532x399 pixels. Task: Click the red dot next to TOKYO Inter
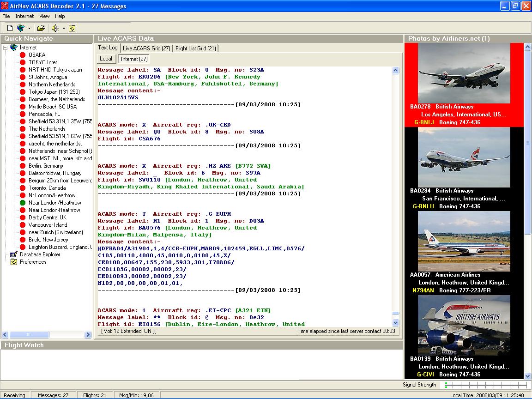[23, 62]
